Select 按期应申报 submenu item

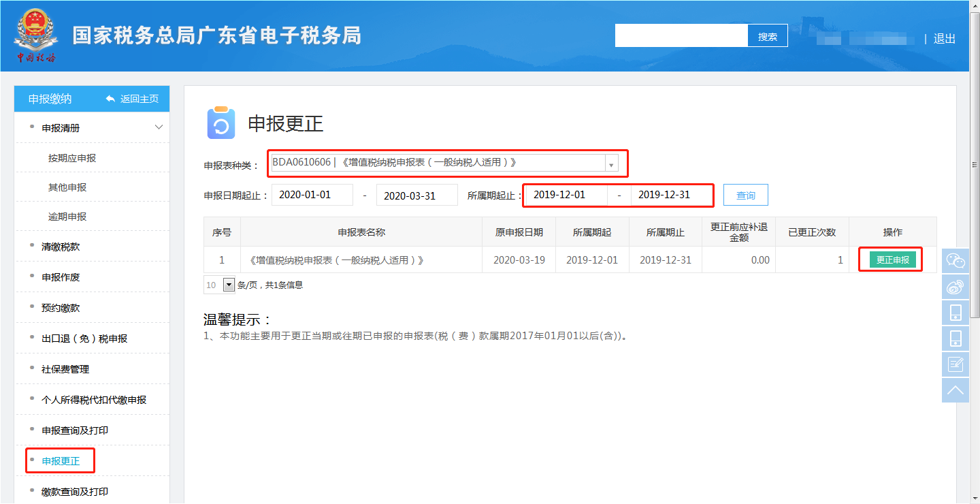[x=72, y=158]
